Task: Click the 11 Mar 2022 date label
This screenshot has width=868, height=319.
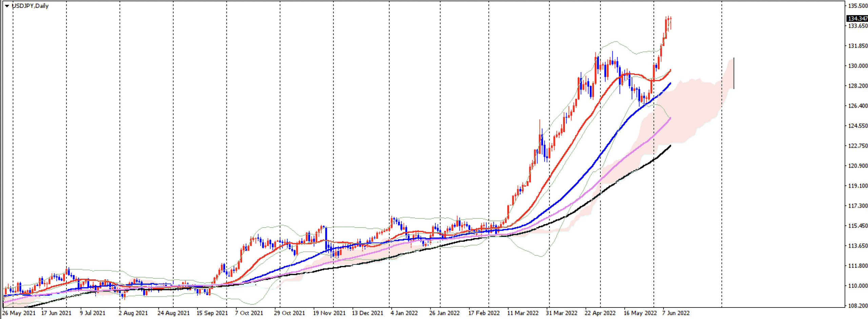Action: 523,313
